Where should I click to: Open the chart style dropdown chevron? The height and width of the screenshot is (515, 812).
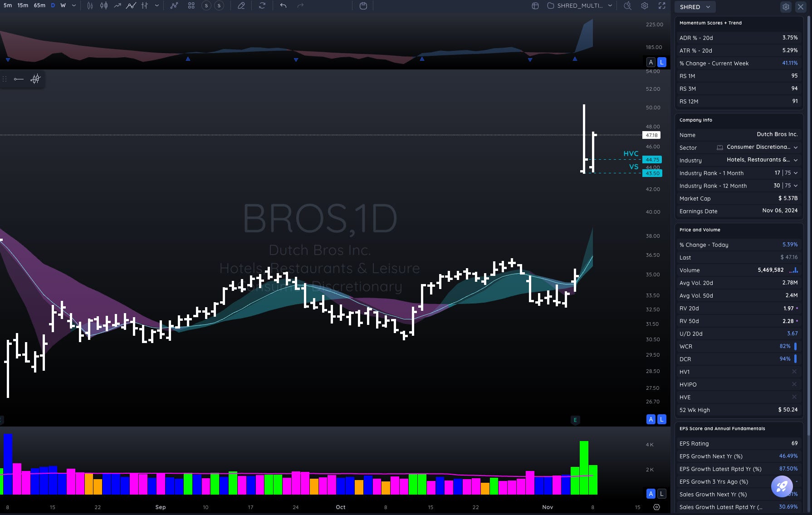coord(157,5)
